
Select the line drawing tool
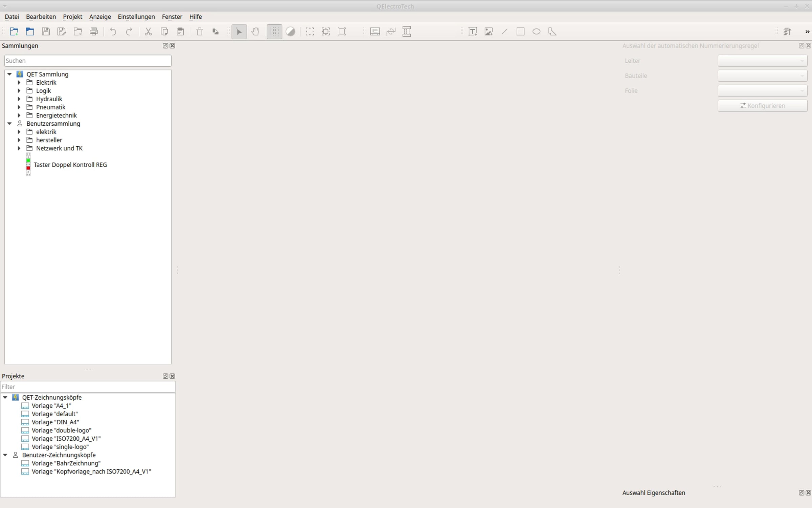(504, 31)
